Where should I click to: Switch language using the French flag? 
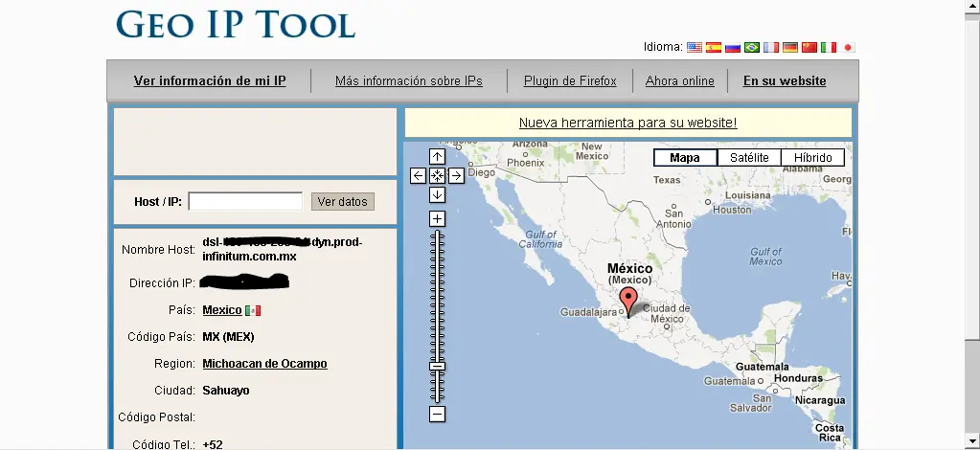coord(771,47)
